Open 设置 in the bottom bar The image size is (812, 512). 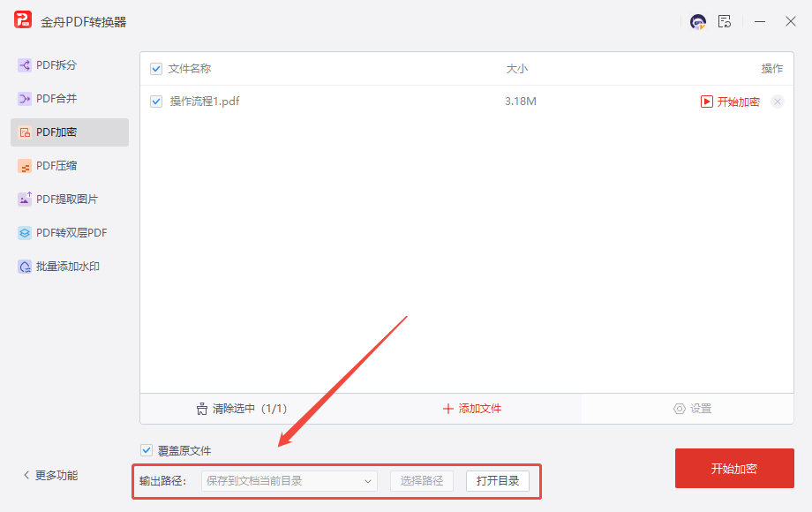pyautogui.click(x=692, y=409)
